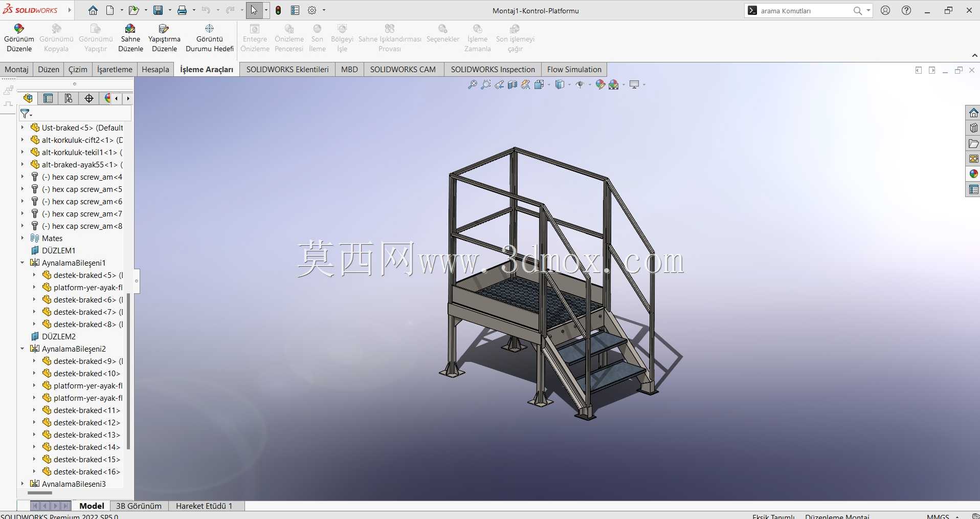The height and width of the screenshot is (519, 980).
Task: Switch to the Çizim tab
Action: [x=78, y=69]
